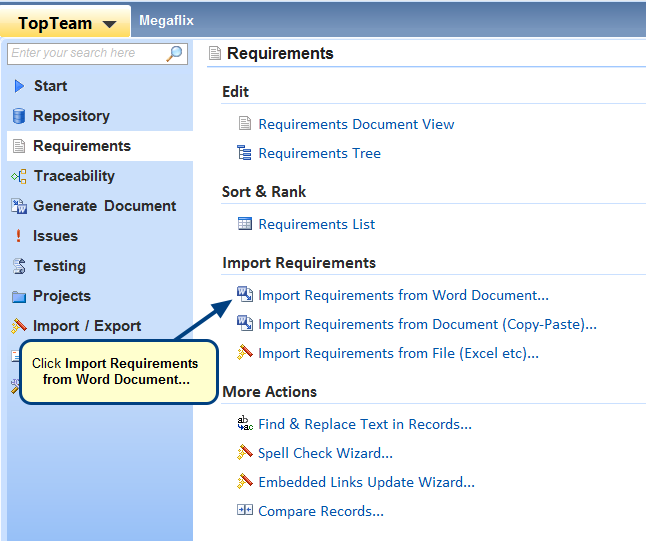Select Start in the sidebar

click(x=50, y=86)
